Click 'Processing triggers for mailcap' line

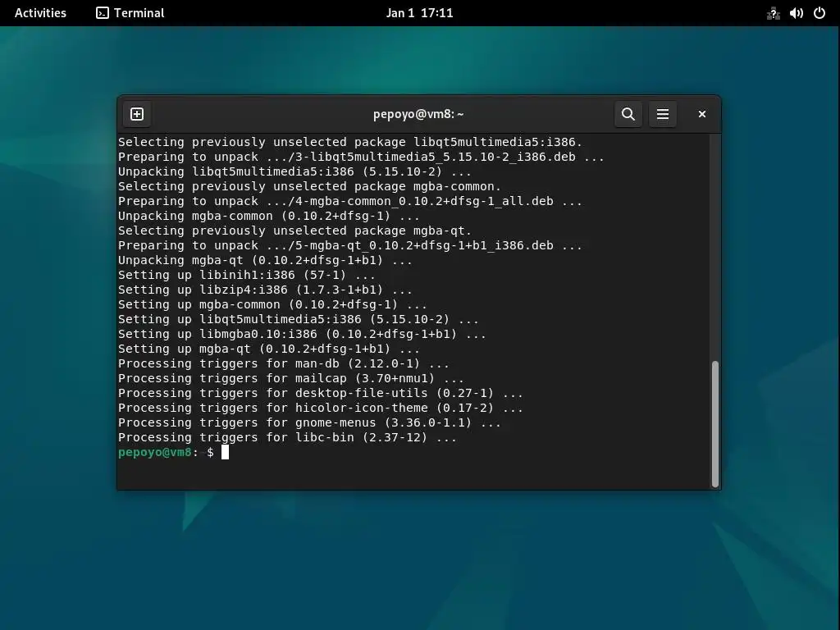291,378
